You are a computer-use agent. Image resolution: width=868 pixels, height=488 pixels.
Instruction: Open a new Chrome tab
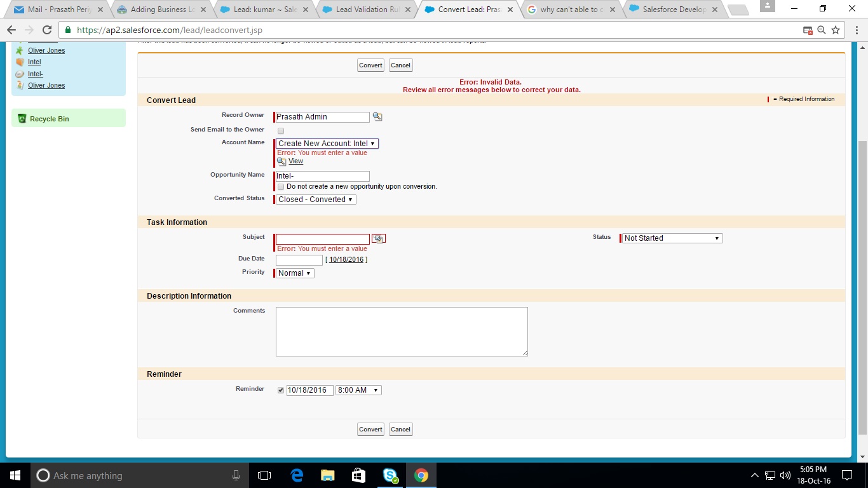click(x=737, y=10)
